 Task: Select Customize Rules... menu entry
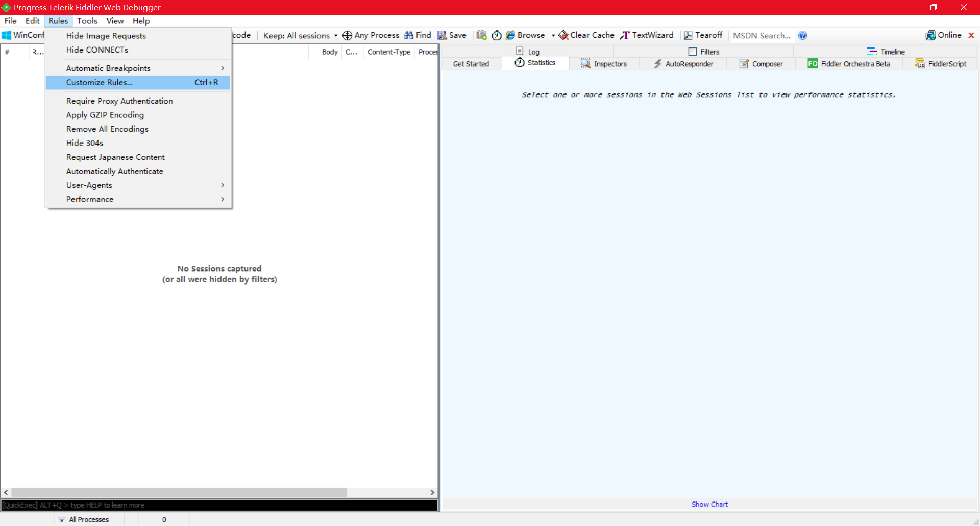click(138, 82)
